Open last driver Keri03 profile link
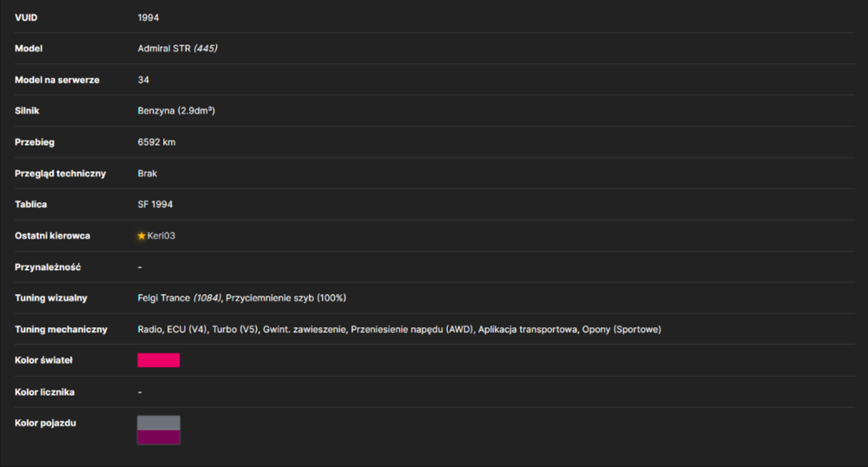 [x=161, y=236]
